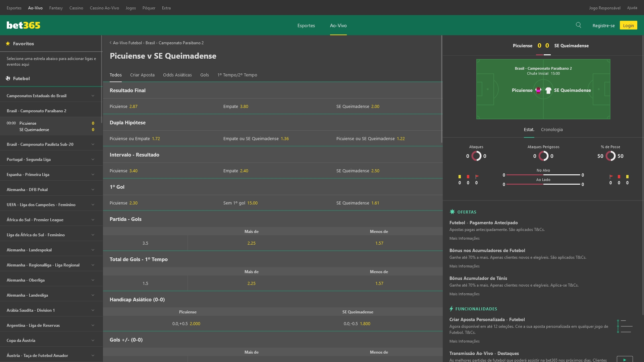
Task: Open the search magnifier icon
Action: click(578, 25)
